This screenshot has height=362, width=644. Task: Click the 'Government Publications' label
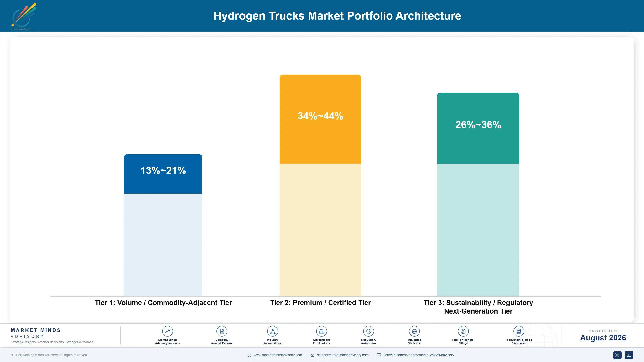coord(321,342)
